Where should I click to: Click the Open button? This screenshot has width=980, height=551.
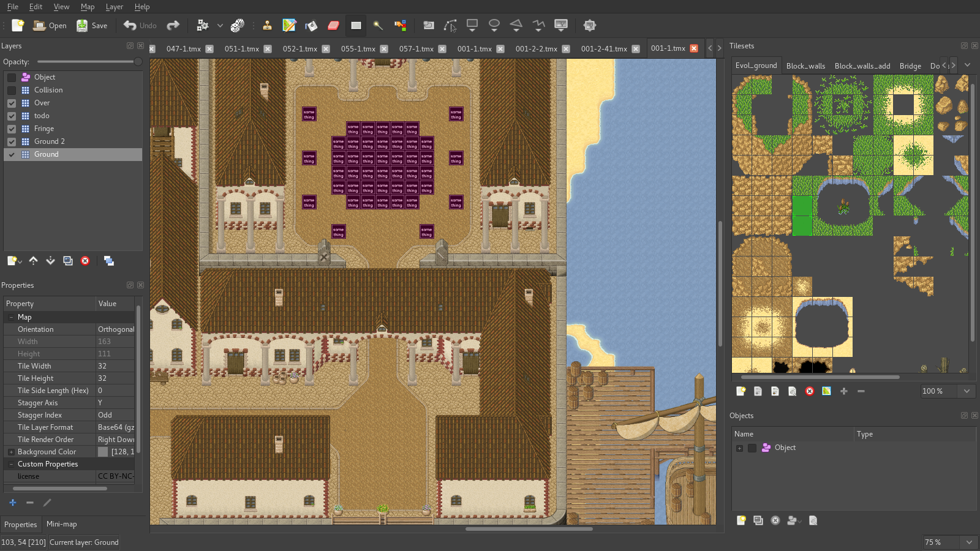point(50,25)
